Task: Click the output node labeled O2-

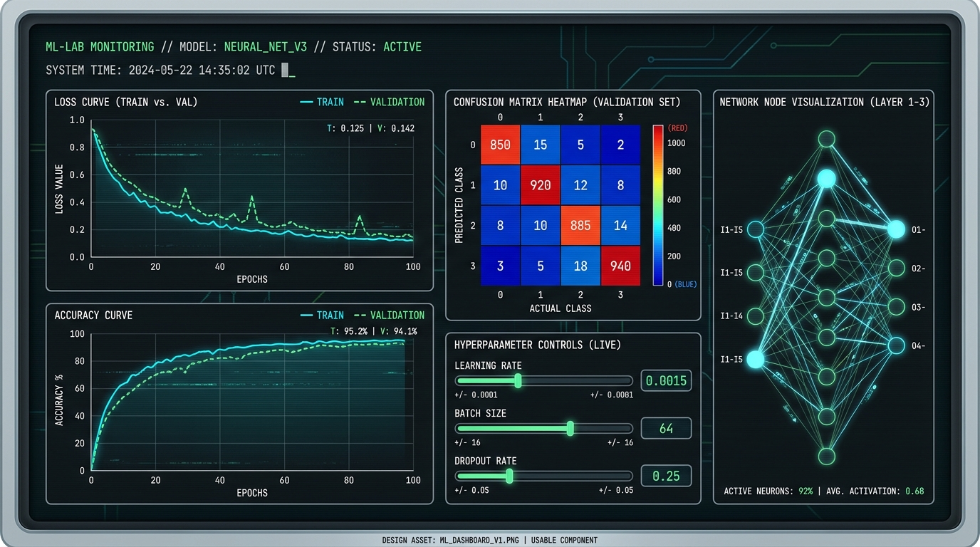Action: click(897, 269)
